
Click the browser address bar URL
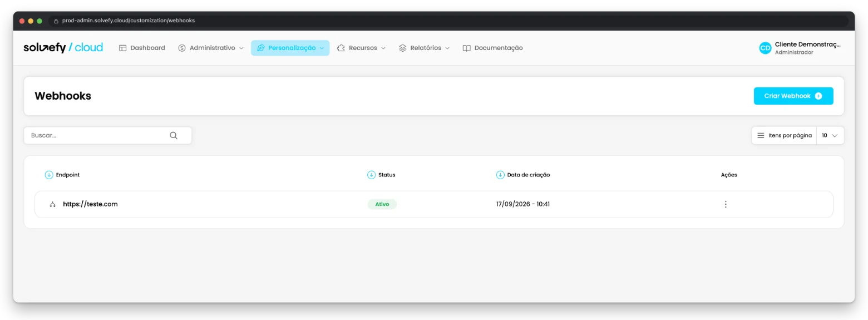point(129,21)
